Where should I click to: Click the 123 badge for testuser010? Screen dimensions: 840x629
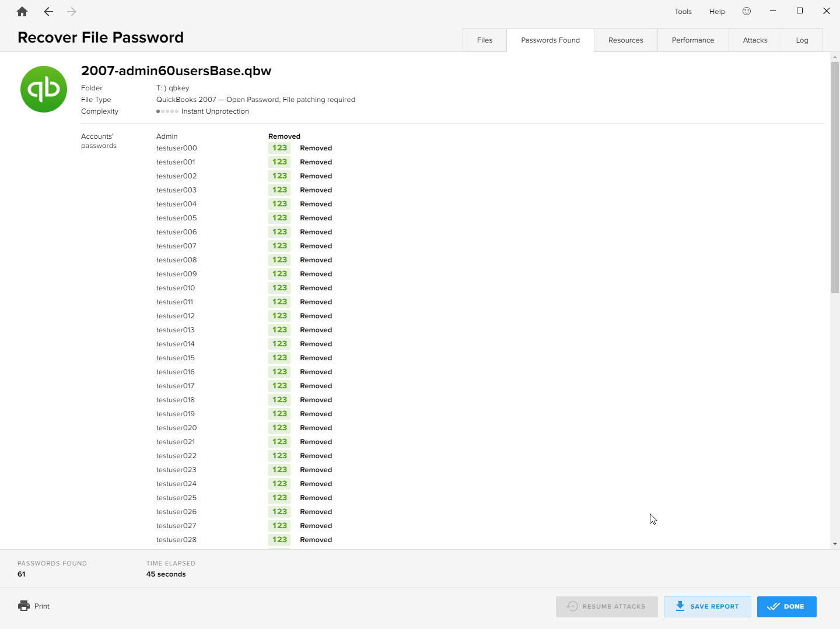tap(279, 288)
